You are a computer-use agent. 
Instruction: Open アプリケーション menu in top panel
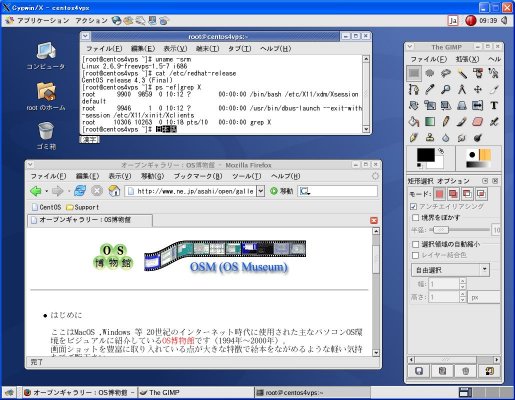[x=43, y=21]
